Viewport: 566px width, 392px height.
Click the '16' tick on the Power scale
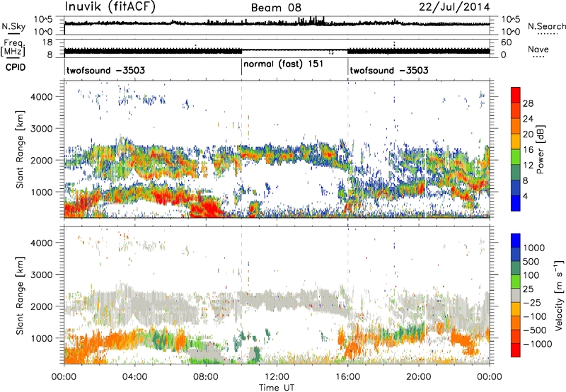click(528, 150)
